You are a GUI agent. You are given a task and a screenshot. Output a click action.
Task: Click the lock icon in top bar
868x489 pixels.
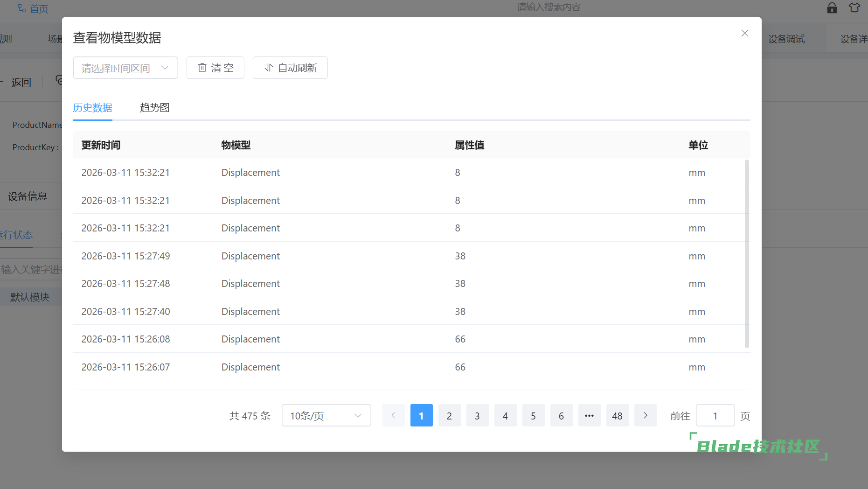pos(832,8)
